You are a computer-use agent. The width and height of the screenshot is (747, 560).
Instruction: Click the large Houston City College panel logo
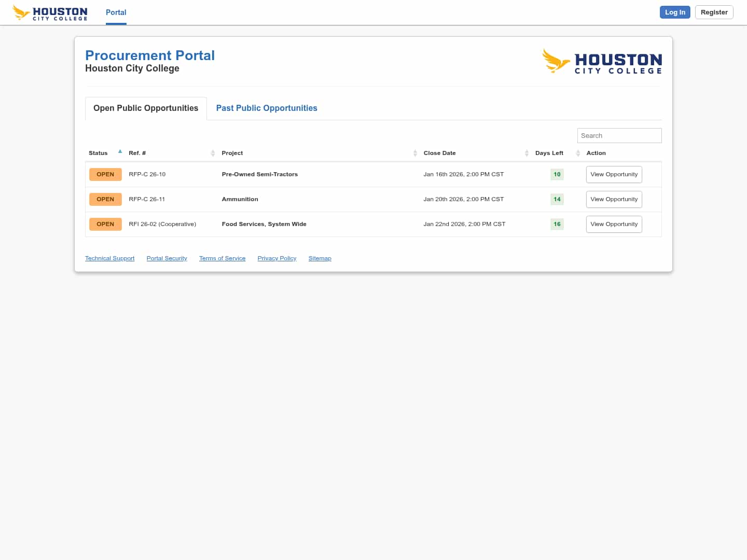tap(602, 62)
